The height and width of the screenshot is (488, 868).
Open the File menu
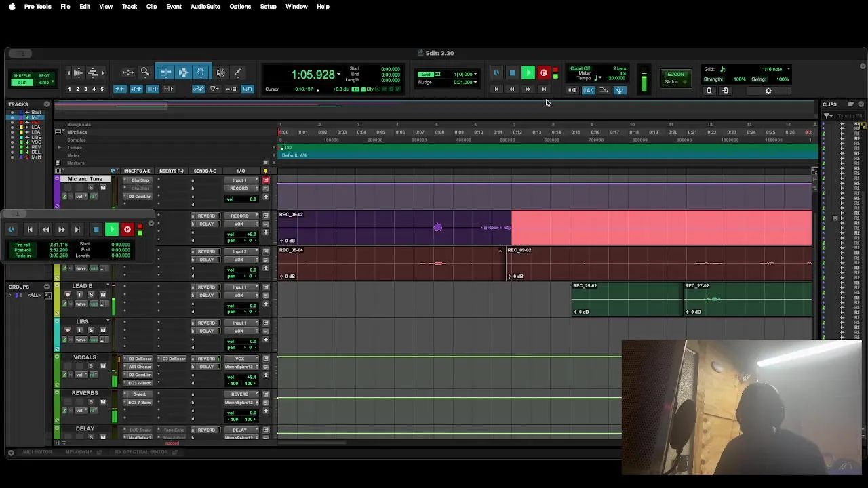(65, 7)
